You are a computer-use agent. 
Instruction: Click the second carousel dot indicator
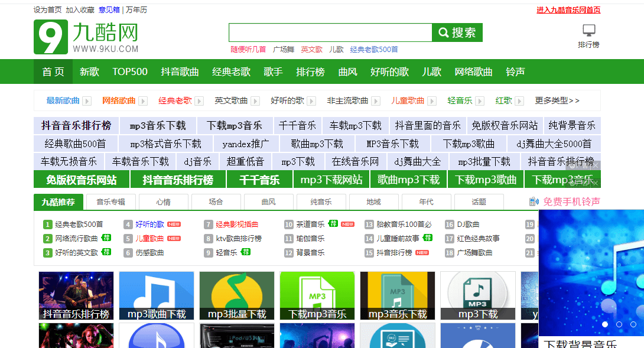tap(619, 324)
